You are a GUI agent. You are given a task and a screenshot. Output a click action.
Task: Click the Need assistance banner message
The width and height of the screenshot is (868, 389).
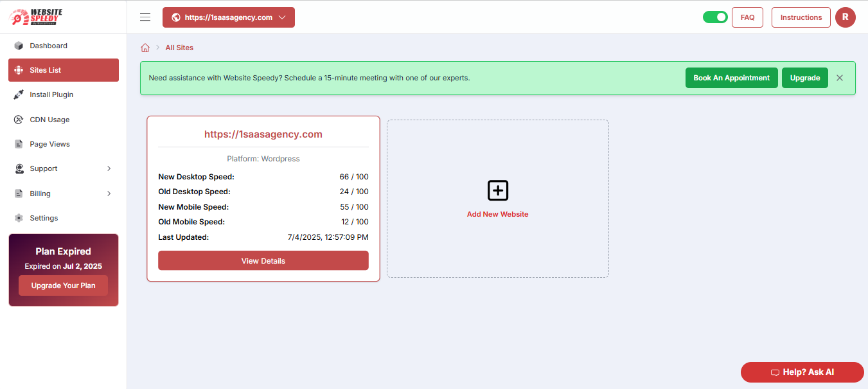click(x=309, y=78)
